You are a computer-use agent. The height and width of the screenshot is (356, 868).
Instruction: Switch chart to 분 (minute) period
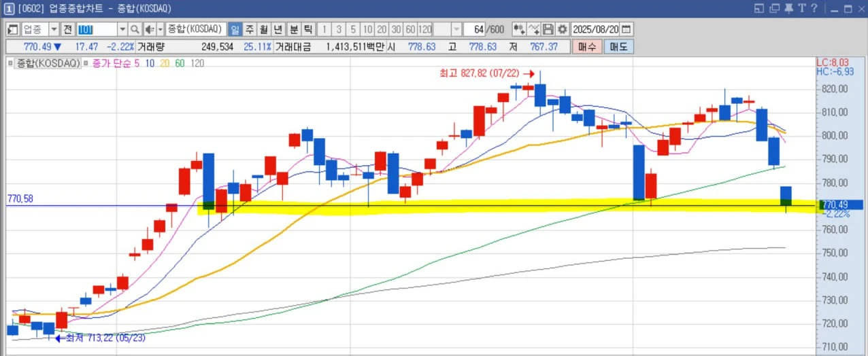click(x=293, y=30)
